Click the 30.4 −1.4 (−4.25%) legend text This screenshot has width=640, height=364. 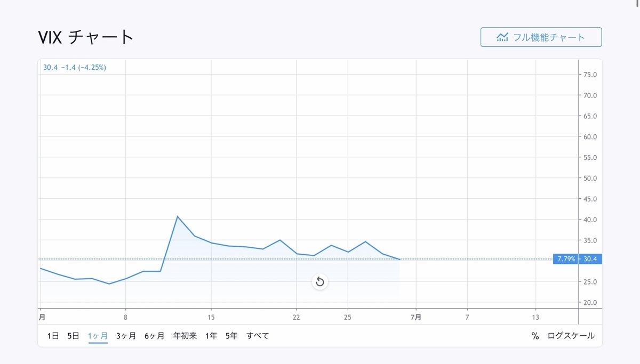75,68
